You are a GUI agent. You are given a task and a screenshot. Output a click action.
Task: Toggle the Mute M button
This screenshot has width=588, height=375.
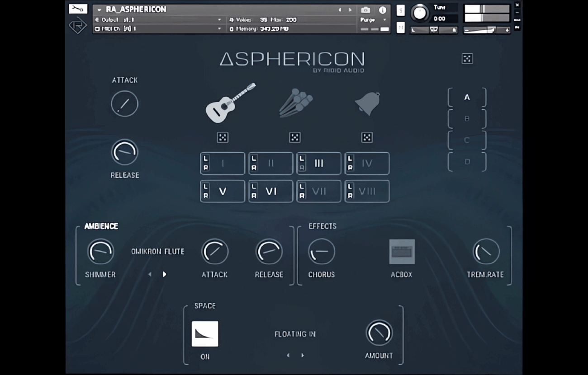pyautogui.click(x=401, y=28)
